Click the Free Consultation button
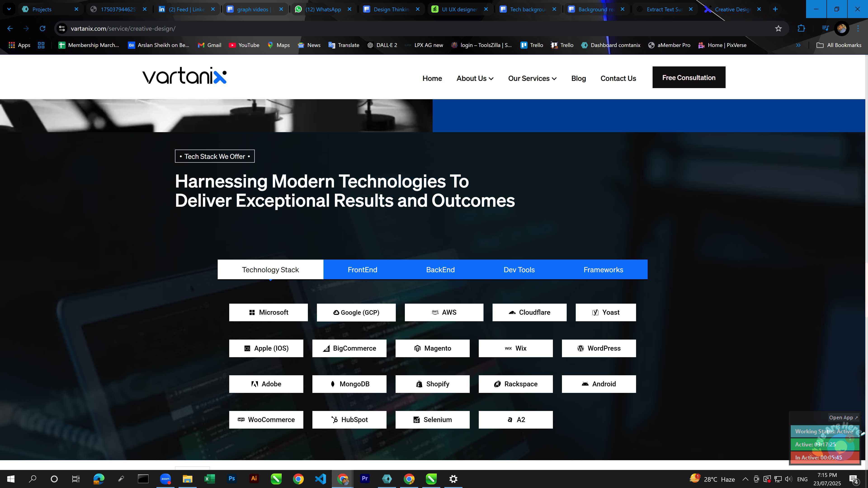 click(x=689, y=77)
